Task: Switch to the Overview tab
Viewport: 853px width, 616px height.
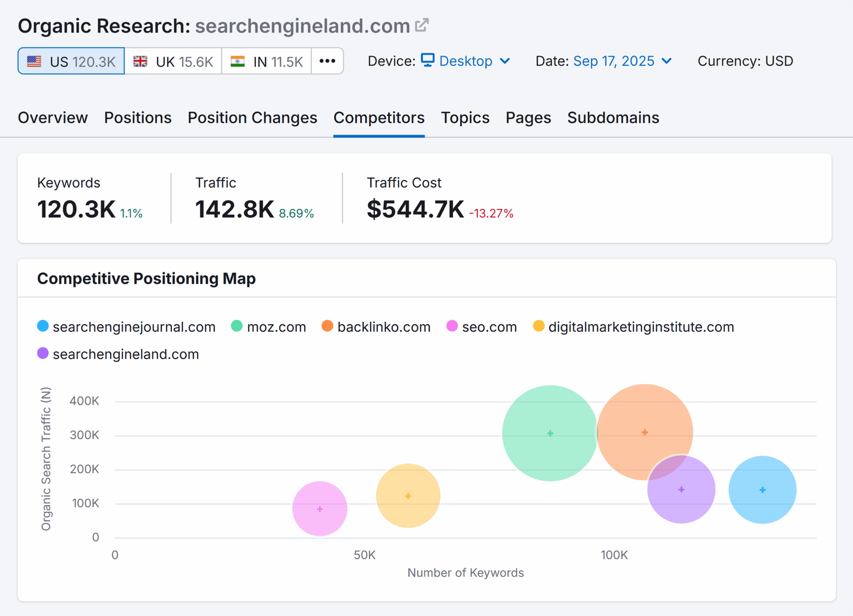Action: pyautogui.click(x=53, y=118)
